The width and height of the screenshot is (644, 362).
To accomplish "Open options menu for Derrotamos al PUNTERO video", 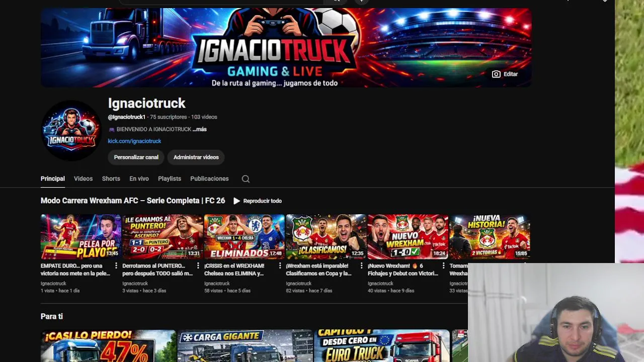I will [198, 266].
